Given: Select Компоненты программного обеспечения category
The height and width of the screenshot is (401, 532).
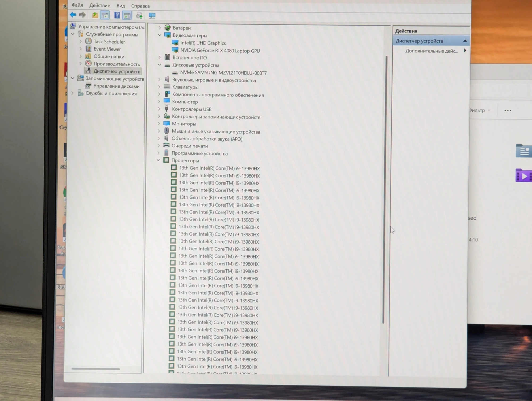Looking at the screenshot, I should 218,95.
